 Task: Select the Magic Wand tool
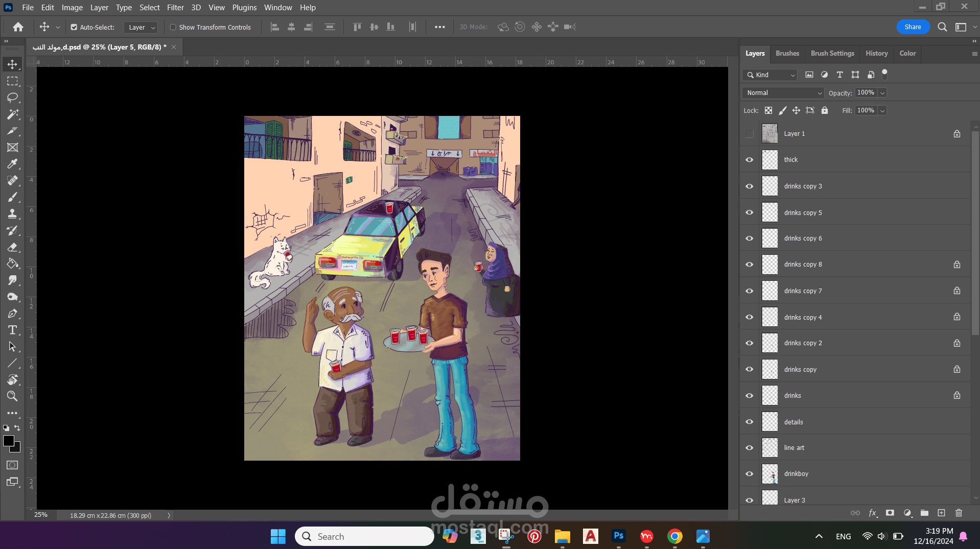click(12, 114)
